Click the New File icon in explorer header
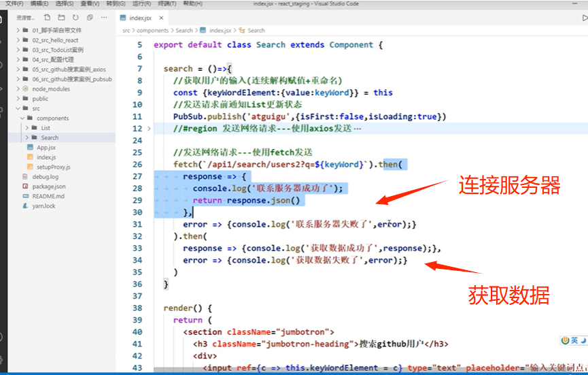Viewport: 588px width, 375px height. (47, 17)
